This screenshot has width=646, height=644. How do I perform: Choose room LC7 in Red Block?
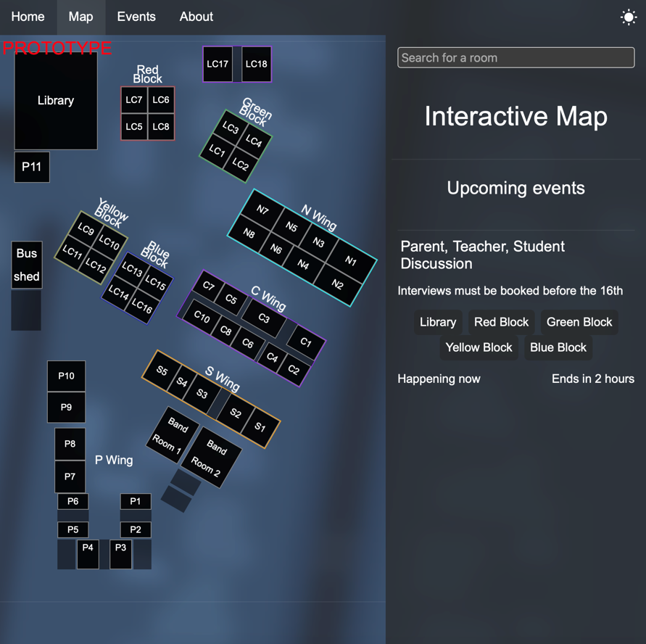point(134,99)
